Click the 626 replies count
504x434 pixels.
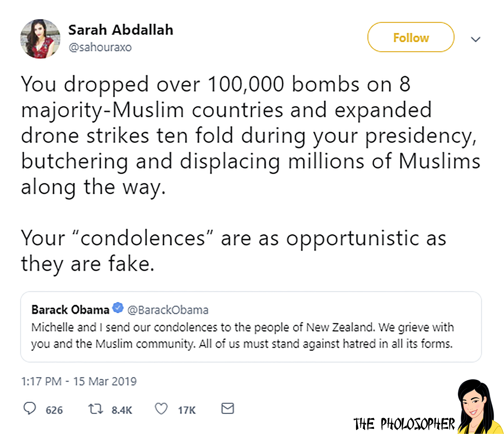tap(54, 410)
